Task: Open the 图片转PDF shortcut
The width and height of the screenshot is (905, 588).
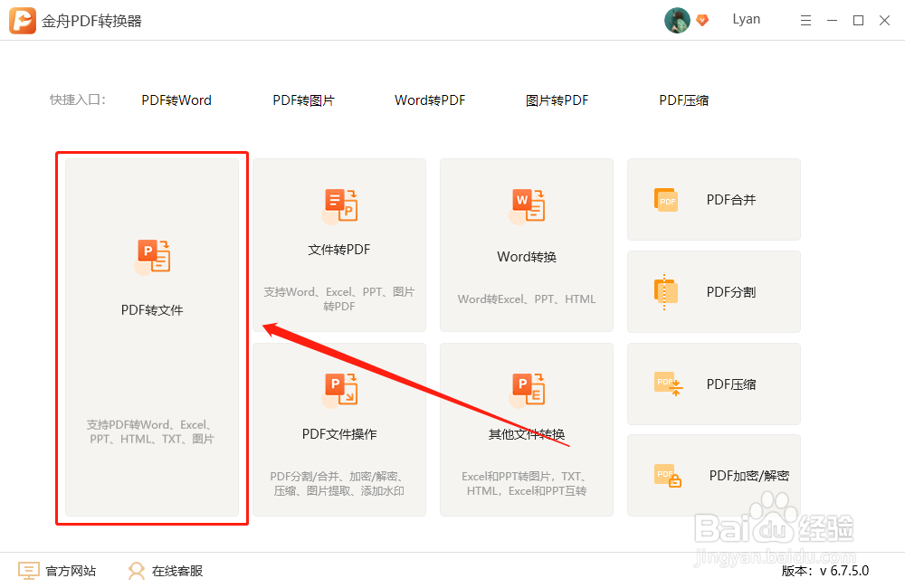Action: pyautogui.click(x=557, y=100)
